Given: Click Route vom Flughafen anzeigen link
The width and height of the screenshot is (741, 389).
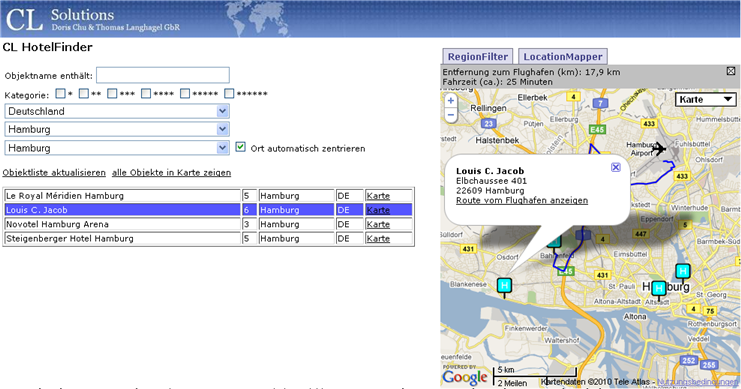Looking at the screenshot, I should (x=522, y=200).
